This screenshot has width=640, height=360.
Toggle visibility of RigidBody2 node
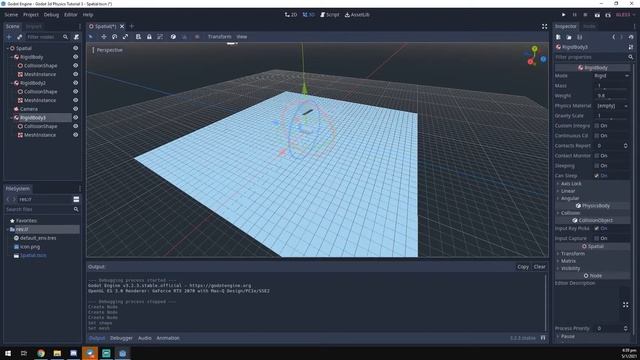pos(76,83)
